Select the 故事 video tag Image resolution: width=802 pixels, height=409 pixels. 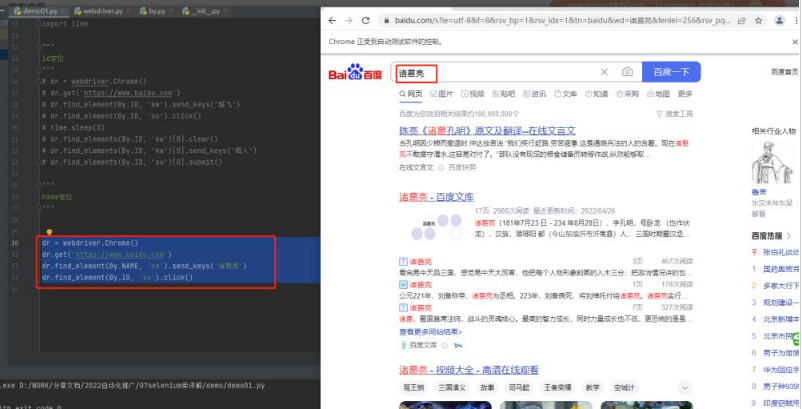click(x=487, y=388)
